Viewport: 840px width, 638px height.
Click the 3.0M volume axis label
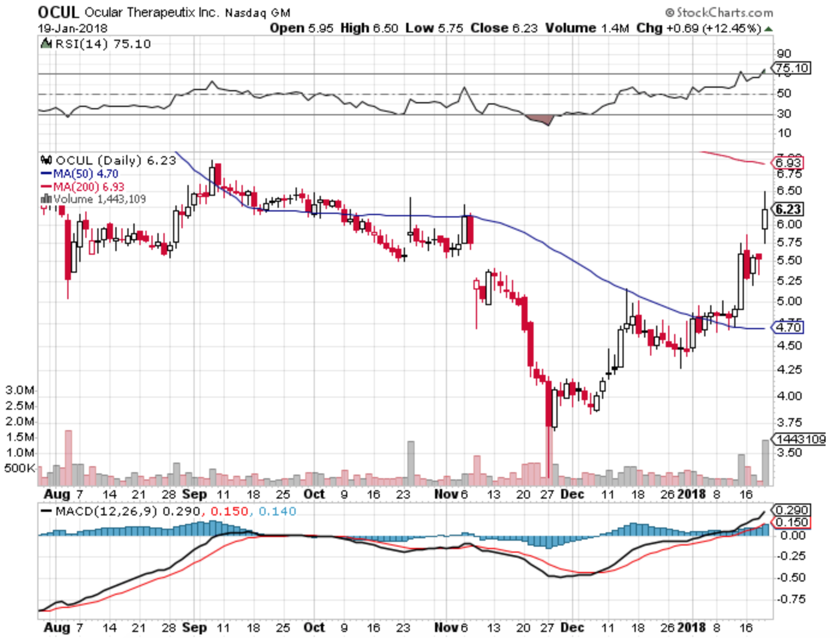click(x=20, y=390)
